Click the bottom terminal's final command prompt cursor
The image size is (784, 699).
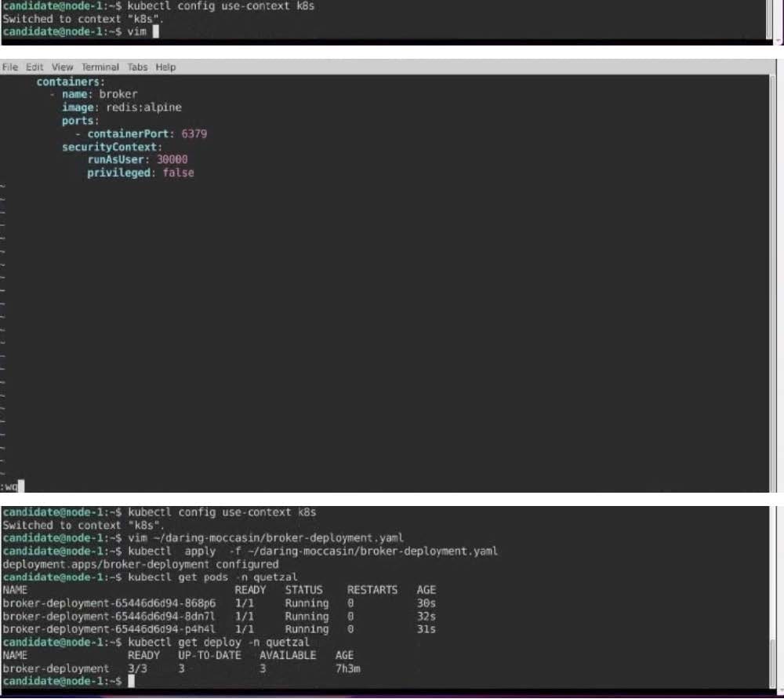[x=130, y=681]
